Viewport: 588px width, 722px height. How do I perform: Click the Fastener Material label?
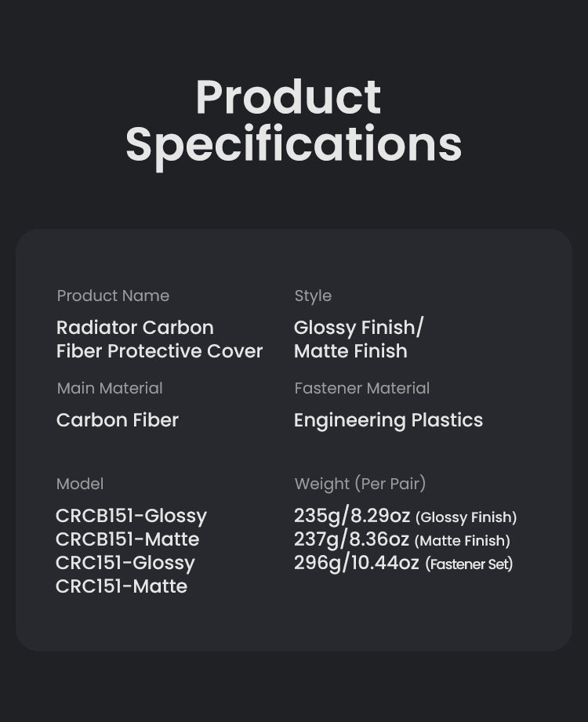(361, 388)
